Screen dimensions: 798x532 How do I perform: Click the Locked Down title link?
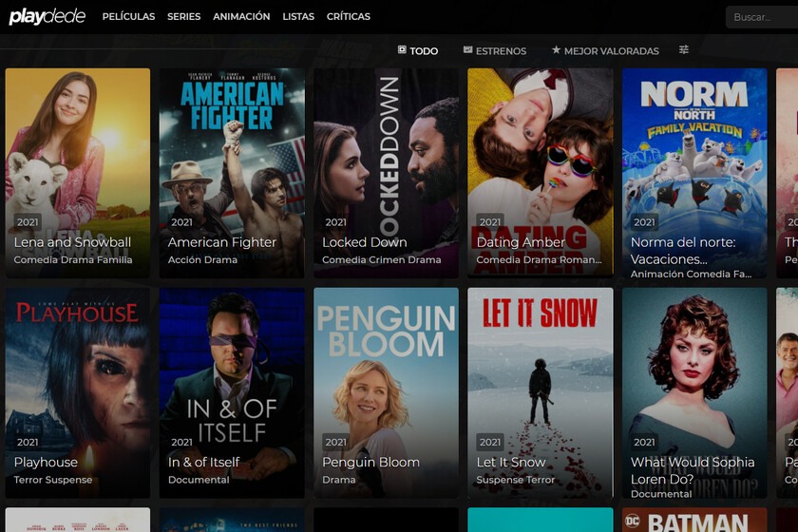365,242
